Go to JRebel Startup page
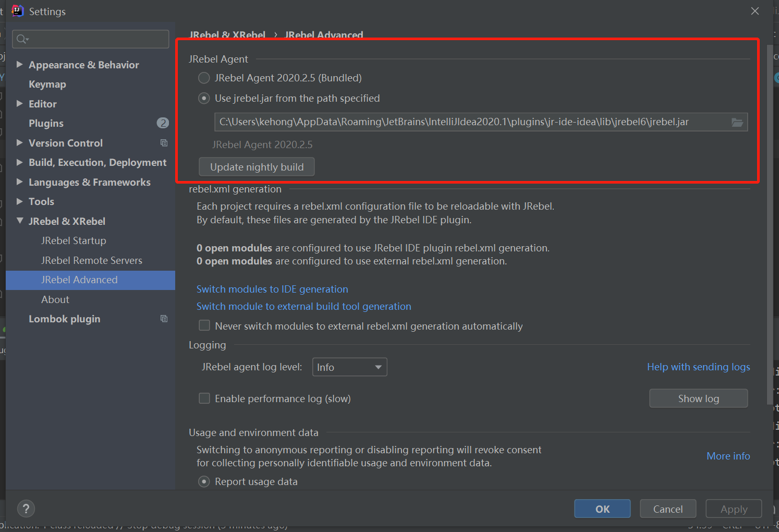Image resolution: width=779 pixels, height=532 pixels. pos(74,240)
